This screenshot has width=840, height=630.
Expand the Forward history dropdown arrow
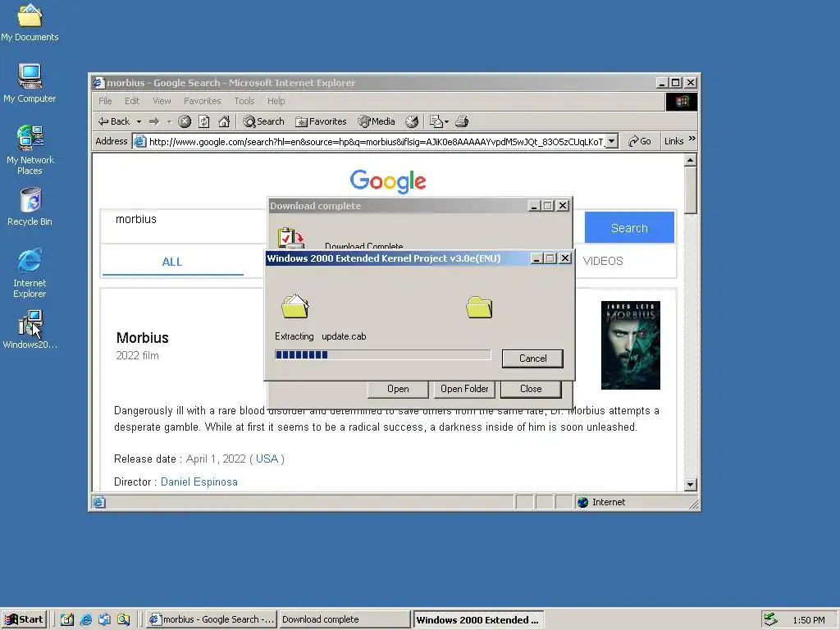click(169, 122)
